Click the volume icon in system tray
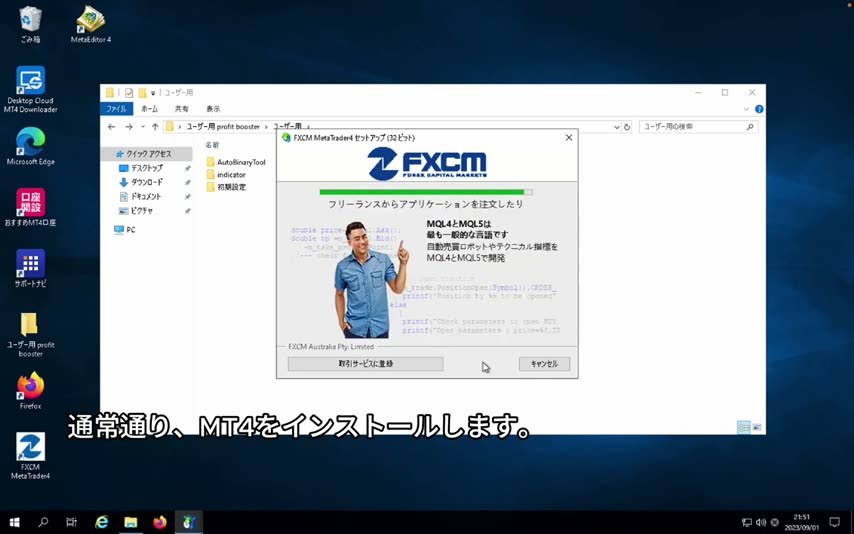 tap(761, 522)
